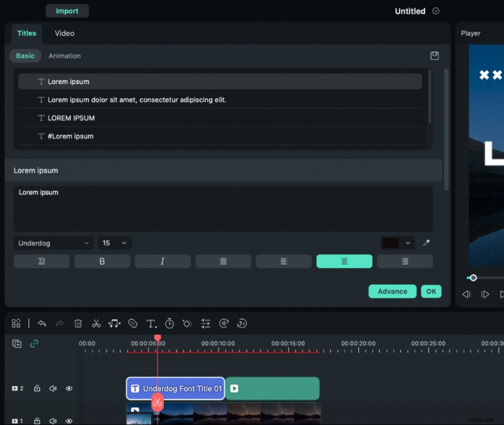Switch to the Video tab
504x425 pixels.
coord(64,33)
